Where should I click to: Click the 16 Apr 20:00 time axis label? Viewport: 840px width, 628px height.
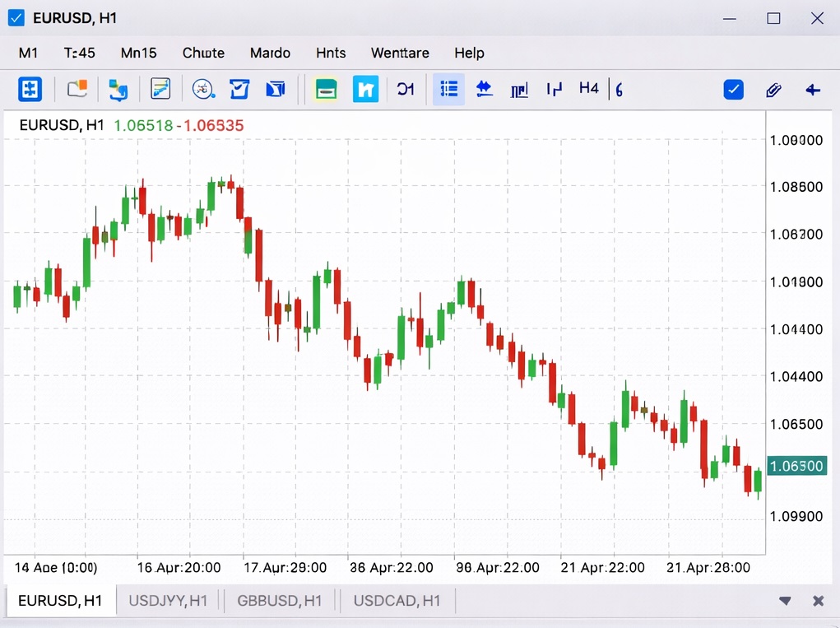(x=179, y=567)
